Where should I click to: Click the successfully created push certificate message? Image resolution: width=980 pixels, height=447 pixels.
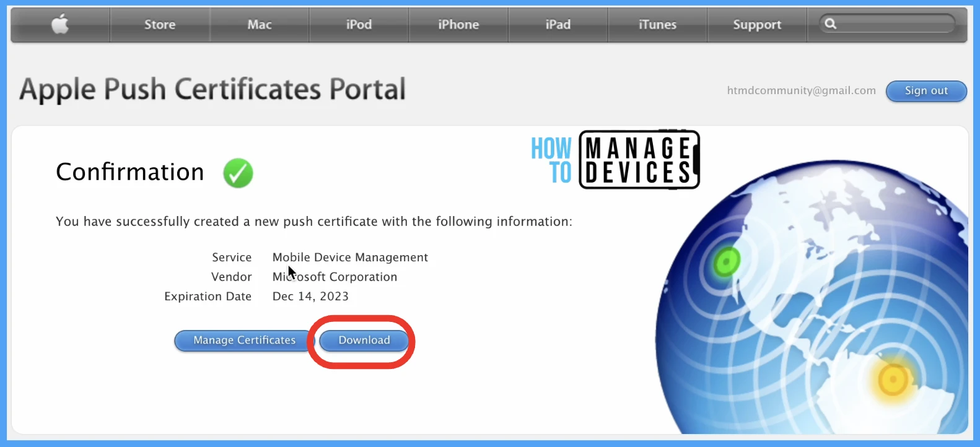pyautogui.click(x=314, y=222)
